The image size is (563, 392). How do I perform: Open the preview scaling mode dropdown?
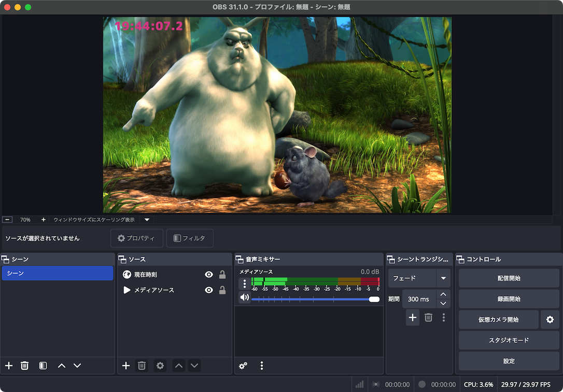[x=147, y=220]
